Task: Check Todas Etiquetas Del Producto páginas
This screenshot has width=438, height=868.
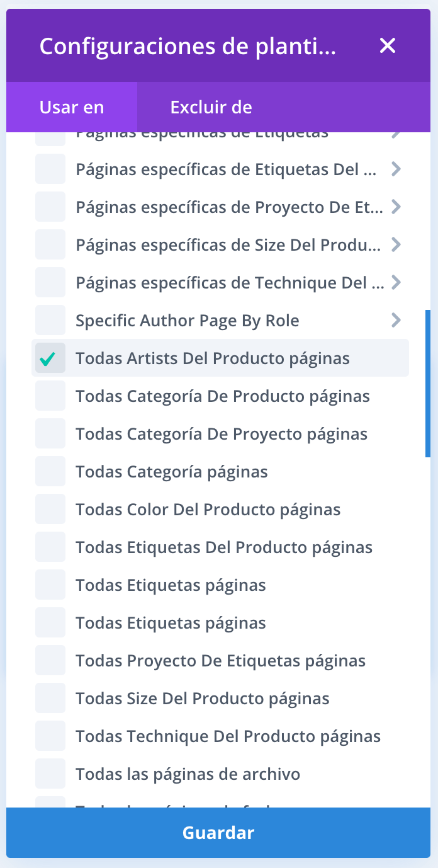Action: tap(50, 547)
